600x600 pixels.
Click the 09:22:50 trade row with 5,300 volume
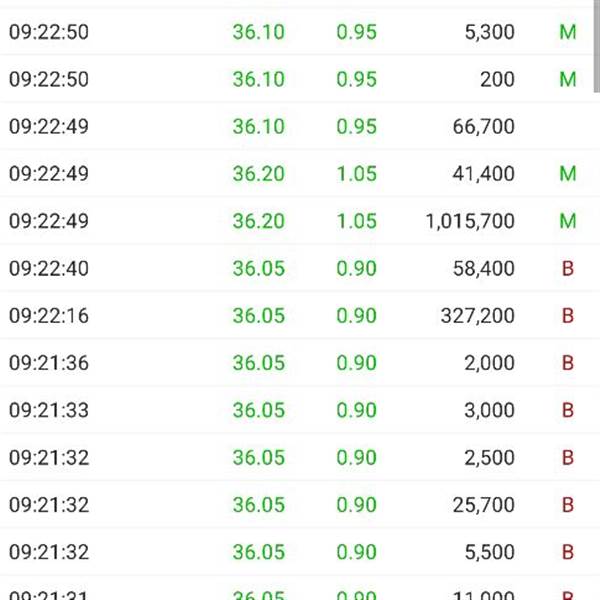297,31
